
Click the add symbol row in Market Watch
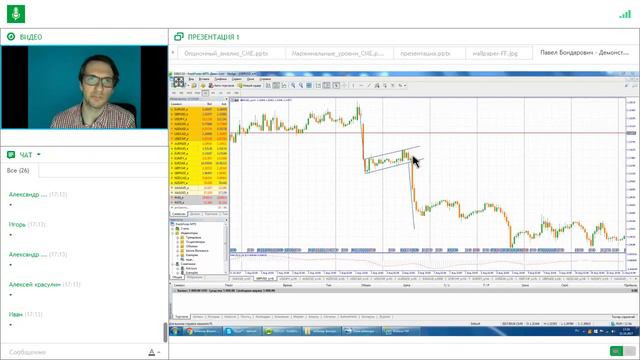click(198, 208)
